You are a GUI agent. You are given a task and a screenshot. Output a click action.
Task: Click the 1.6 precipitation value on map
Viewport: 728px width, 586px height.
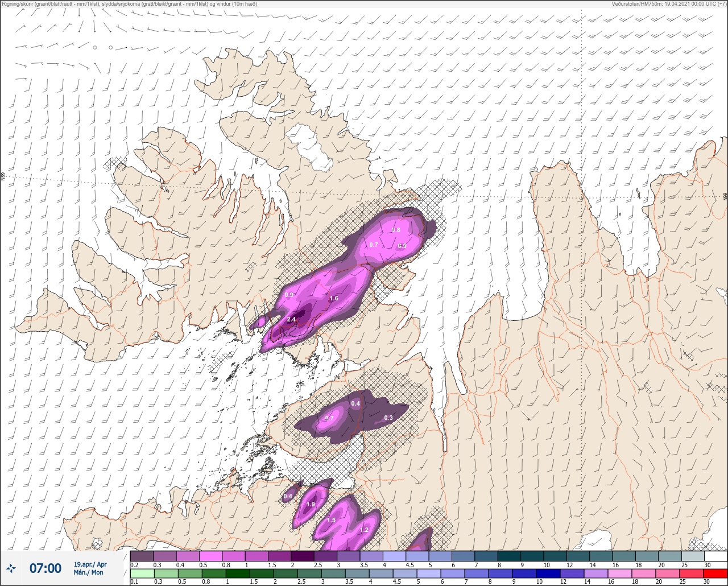point(334,298)
